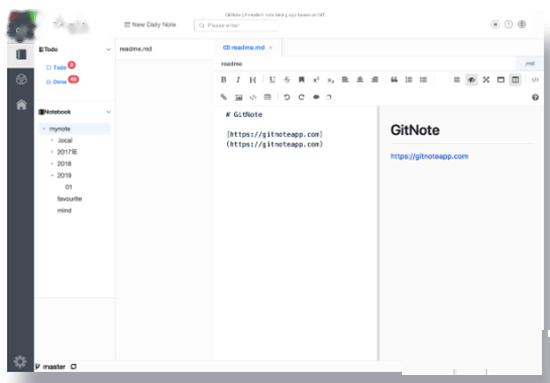Collapse the Notebook section
Image resolution: width=550 pixels, height=383 pixels.
108,112
